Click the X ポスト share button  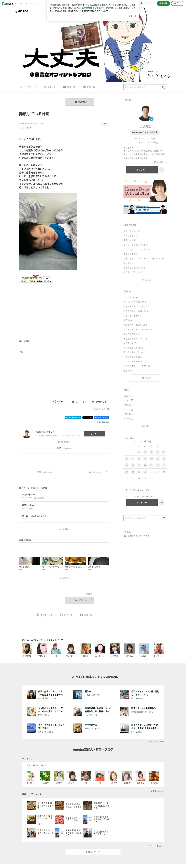[x=88, y=418]
